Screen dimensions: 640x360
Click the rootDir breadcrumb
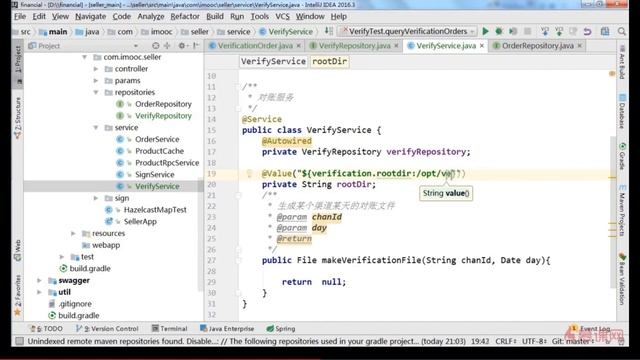(x=329, y=62)
